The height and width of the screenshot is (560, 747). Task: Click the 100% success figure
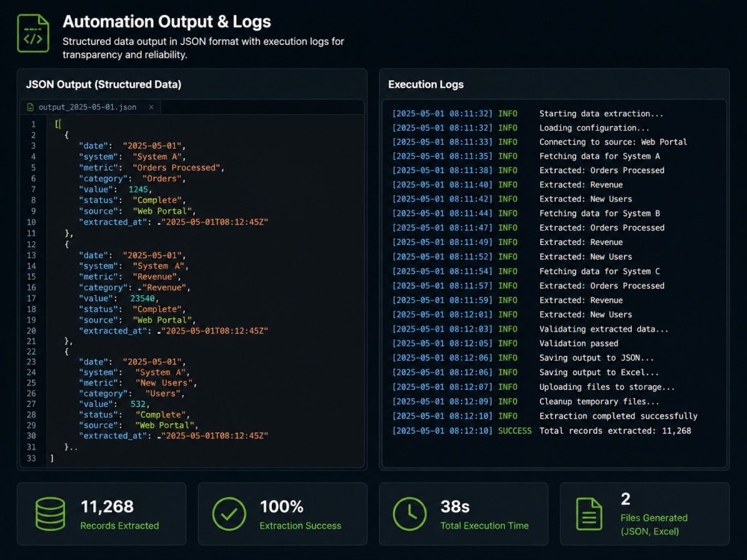pyautogui.click(x=282, y=507)
